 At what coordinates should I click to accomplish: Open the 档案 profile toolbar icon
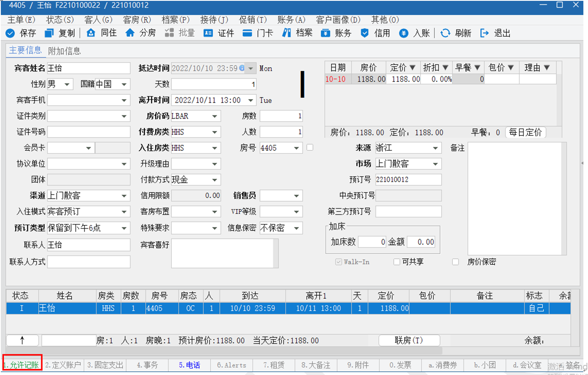[x=287, y=33]
